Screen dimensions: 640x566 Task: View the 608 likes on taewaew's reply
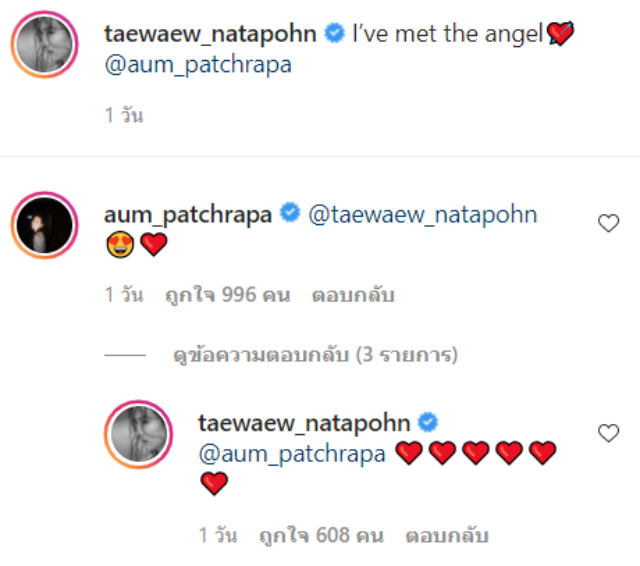[x=321, y=535]
